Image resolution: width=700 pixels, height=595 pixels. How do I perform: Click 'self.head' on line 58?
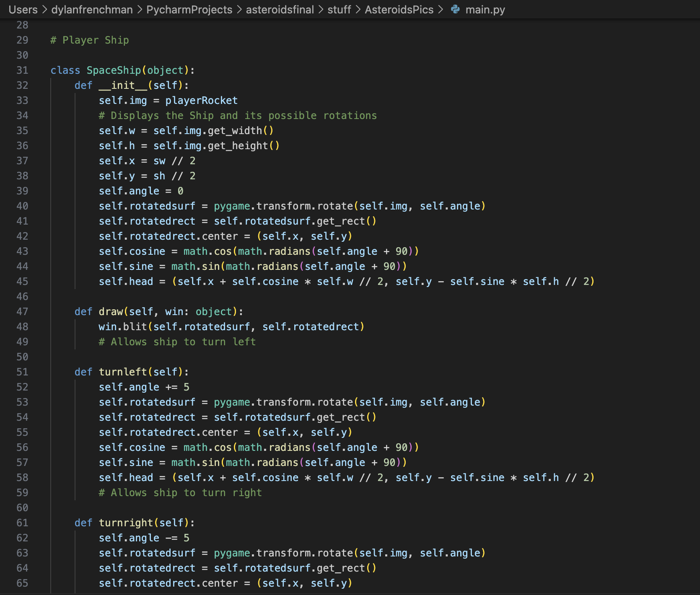pos(126,478)
